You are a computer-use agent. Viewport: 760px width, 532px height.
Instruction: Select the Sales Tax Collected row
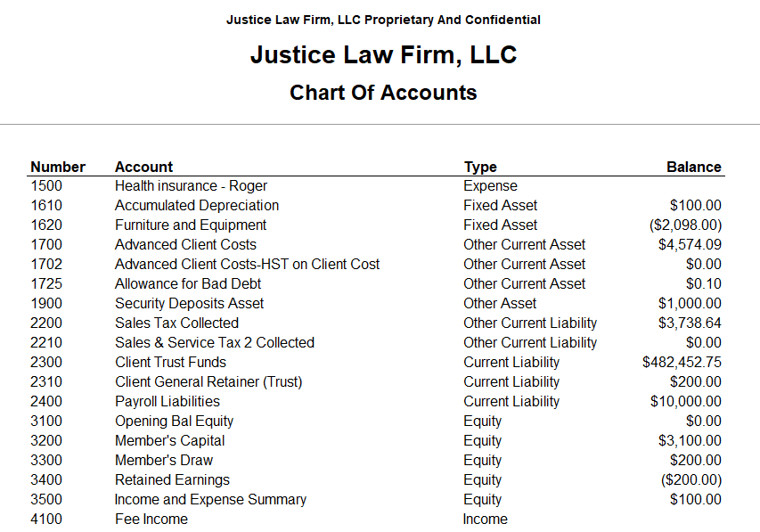point(376,323)
